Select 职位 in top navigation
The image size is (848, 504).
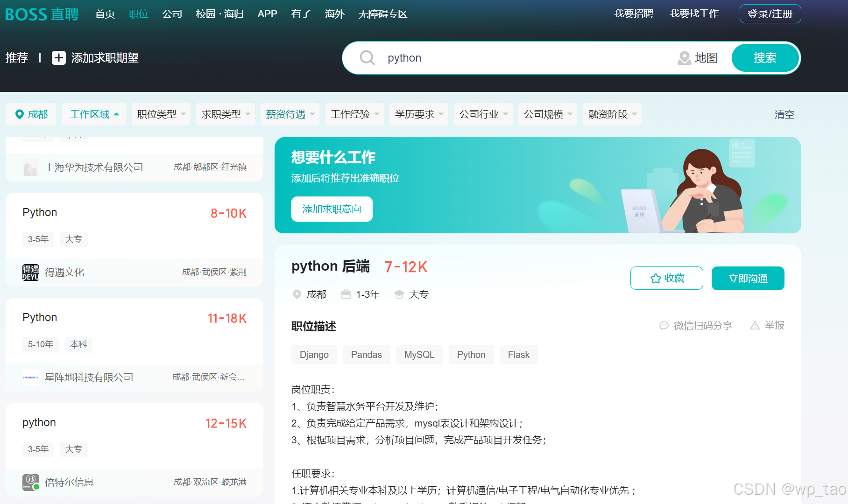139,14
